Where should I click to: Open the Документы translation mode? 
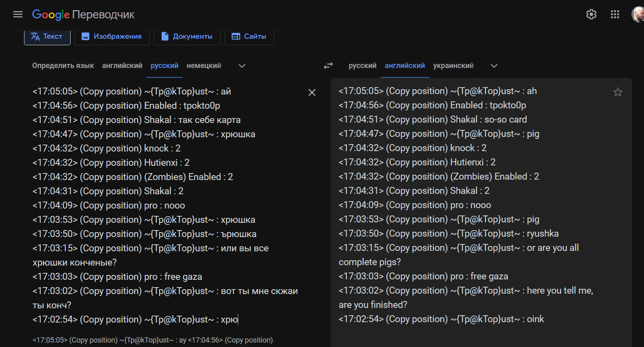point(187,37)
